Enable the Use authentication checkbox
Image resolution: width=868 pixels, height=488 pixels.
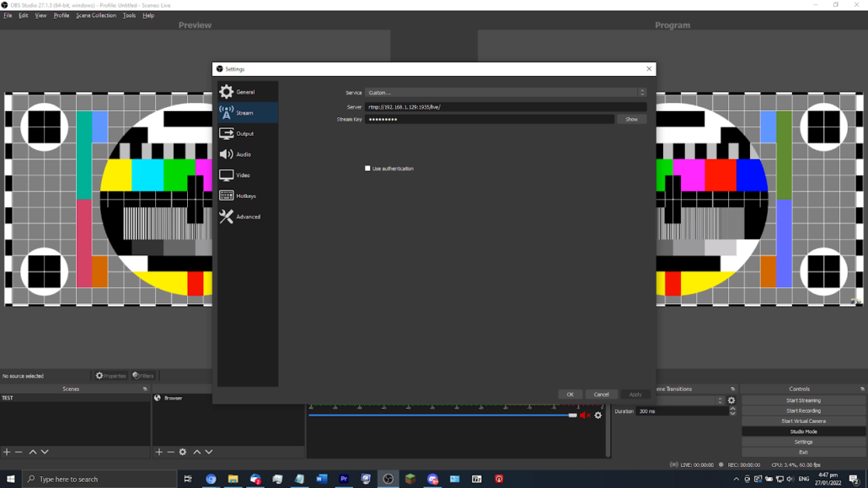click(x=367, y=169)
